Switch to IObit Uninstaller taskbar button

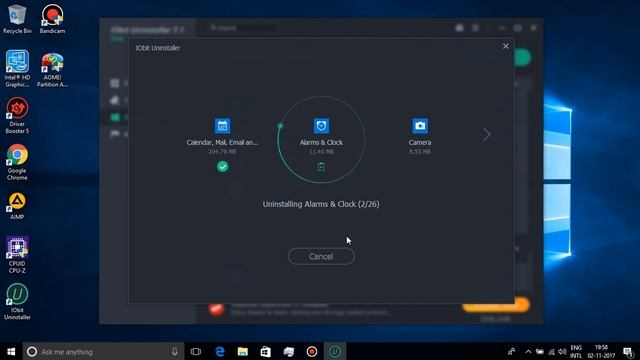(335, 351)
